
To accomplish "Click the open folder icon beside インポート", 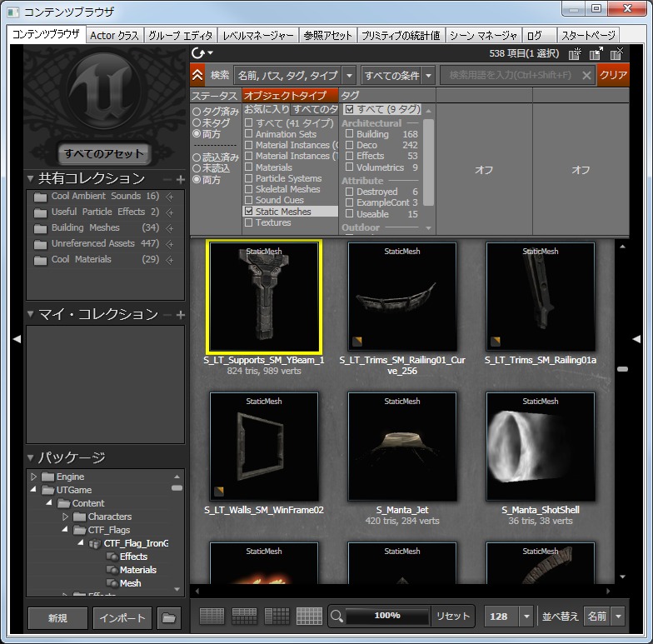I will [170, 618].
